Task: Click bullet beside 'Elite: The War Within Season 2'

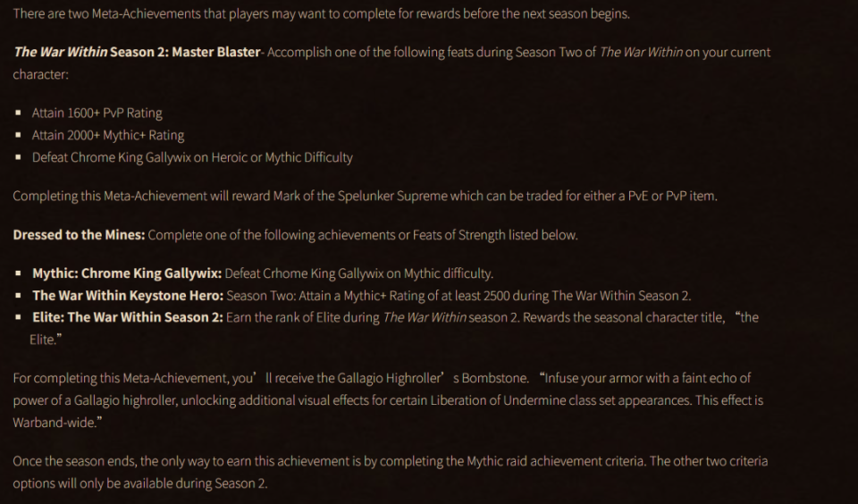Action: pyautogui.click(x=19, y=317)
